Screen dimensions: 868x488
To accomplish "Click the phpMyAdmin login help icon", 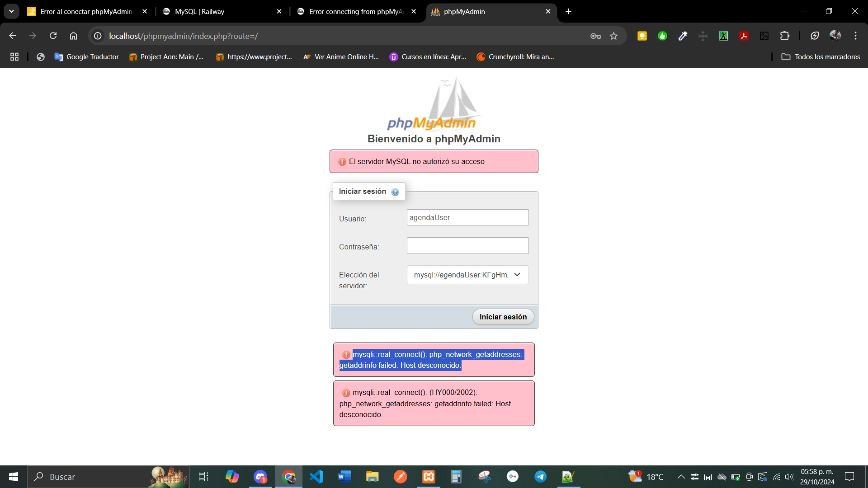I will click(x=395, y=192).
